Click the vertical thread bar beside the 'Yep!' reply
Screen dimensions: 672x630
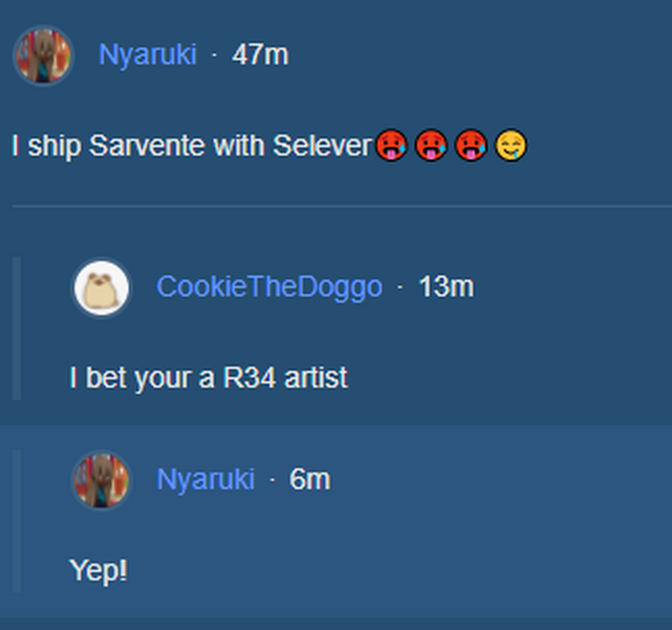pyautogui.click(x=16, y=521)
